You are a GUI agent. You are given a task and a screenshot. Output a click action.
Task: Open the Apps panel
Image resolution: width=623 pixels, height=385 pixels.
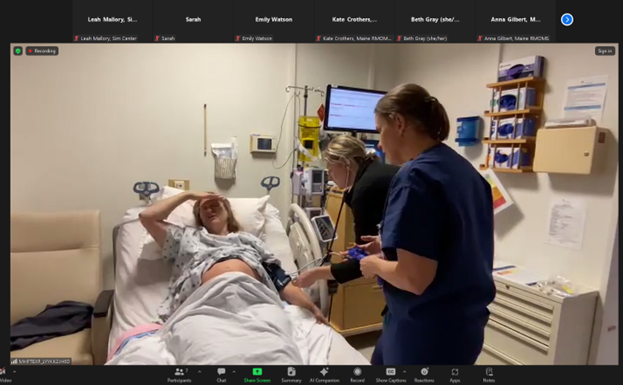click(455, 375)
